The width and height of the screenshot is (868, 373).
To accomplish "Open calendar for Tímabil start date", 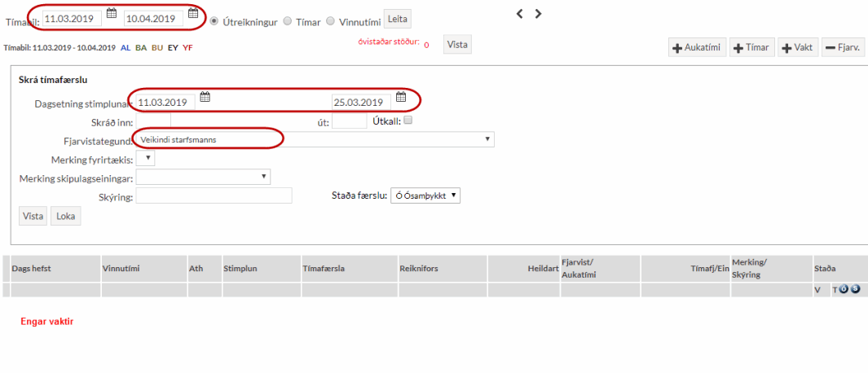I will pos(112,14).
